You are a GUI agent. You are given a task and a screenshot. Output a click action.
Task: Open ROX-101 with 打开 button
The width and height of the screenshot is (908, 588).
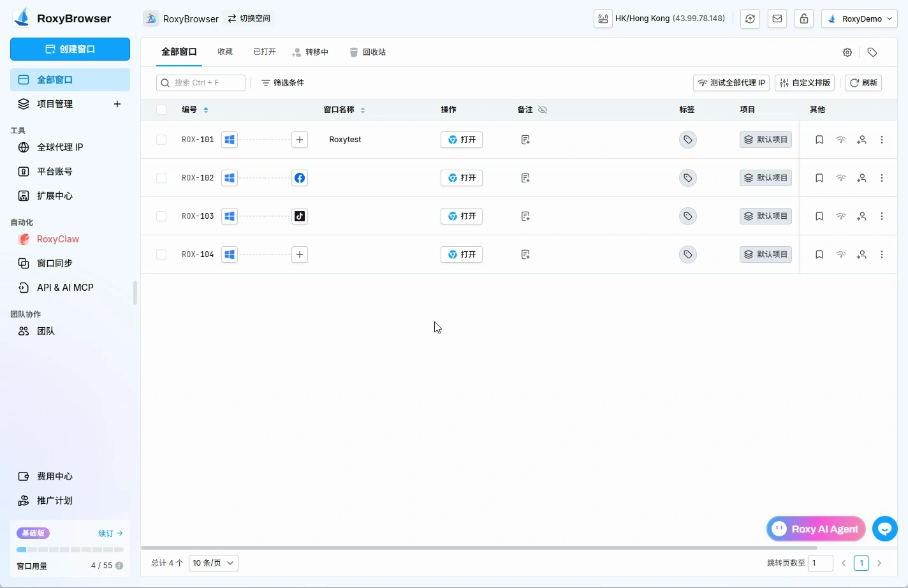tap(462, 140)
